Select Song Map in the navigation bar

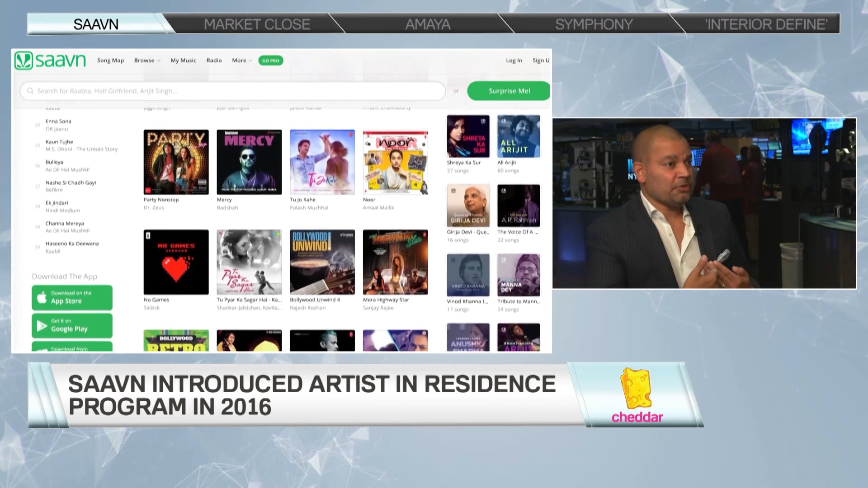tap(110, 60)
